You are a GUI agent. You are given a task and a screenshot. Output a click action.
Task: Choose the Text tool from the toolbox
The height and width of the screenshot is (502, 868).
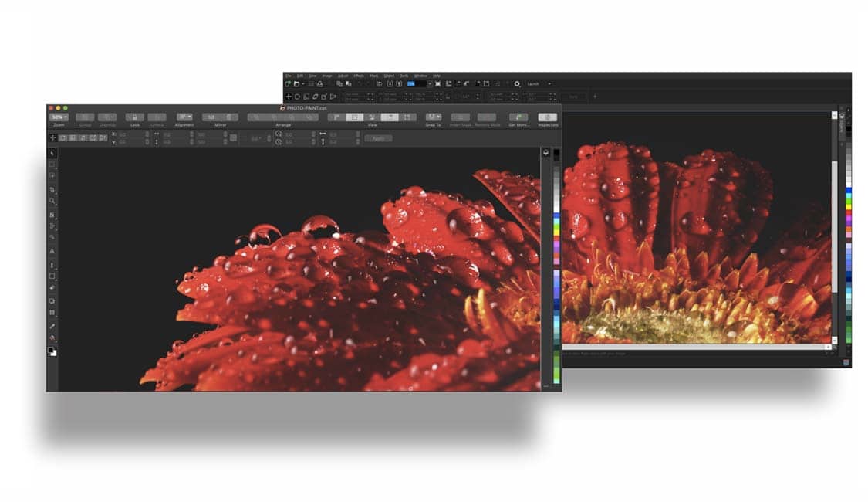click(x=51, y=252)
